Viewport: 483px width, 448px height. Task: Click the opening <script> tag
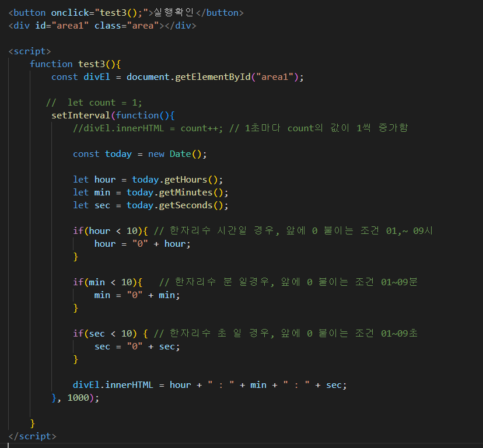(x=30, y=51)
